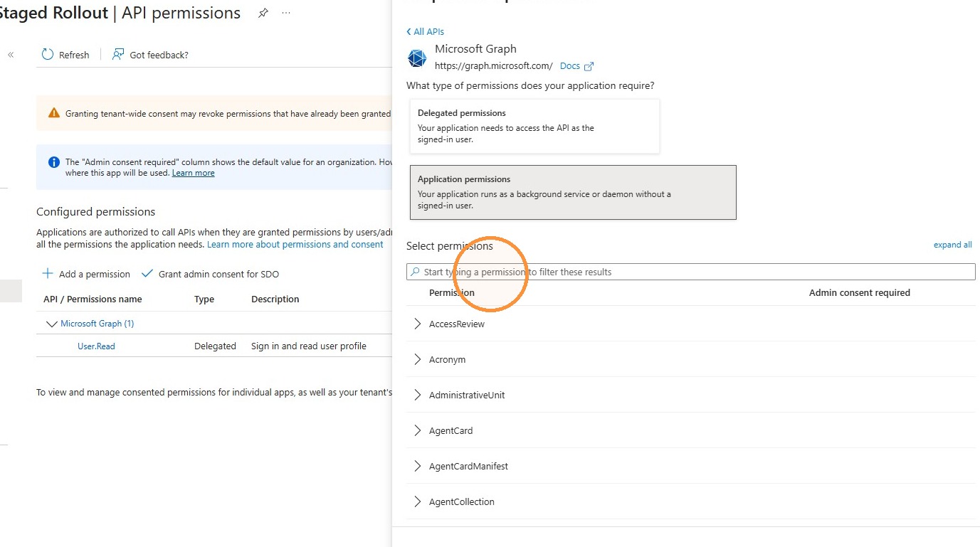The height and width of the screenshot is (547, 980).
Task: Go back to All APIs
Action: (425, 31)
